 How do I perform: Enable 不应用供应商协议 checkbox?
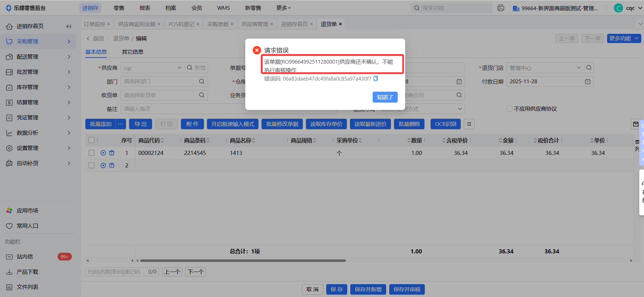point(509,109)
